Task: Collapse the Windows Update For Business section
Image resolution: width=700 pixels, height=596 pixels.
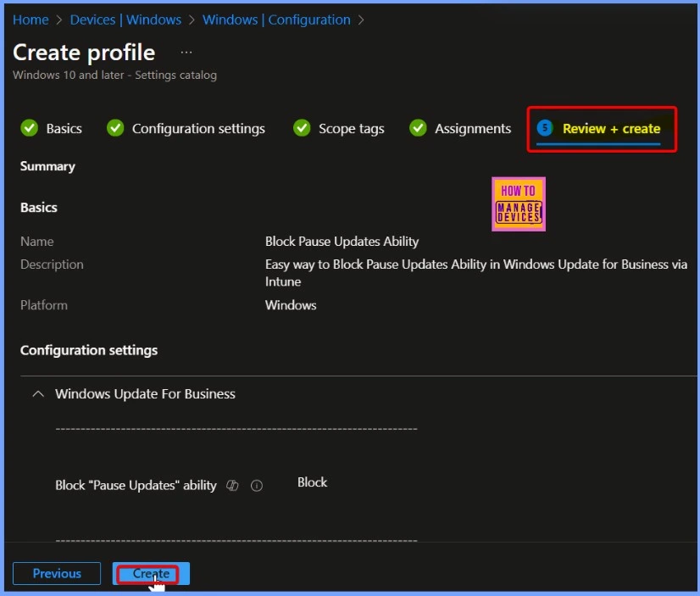Action: coord(38,393)
